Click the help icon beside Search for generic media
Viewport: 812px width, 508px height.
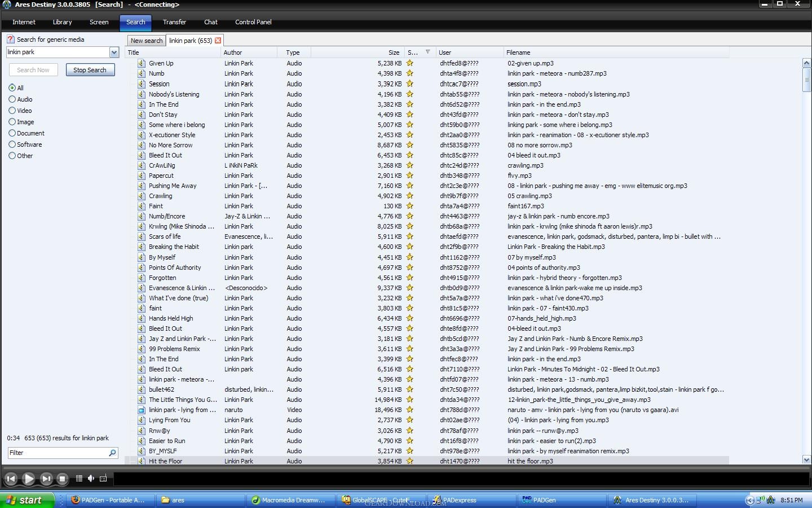10,40
